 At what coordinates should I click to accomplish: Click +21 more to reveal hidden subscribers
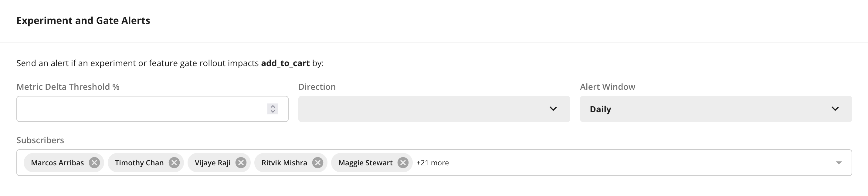(x=433, y=163)
